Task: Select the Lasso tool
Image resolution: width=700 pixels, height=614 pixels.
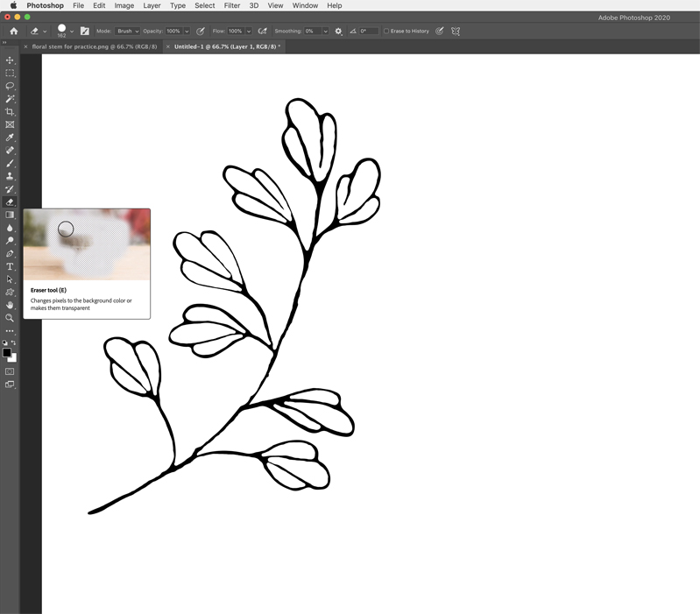Action: coord(10,86)
